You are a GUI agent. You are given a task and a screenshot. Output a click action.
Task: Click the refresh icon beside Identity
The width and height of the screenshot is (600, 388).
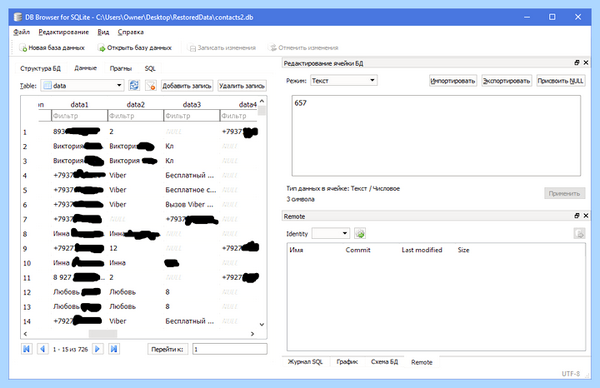click(360, 233)
